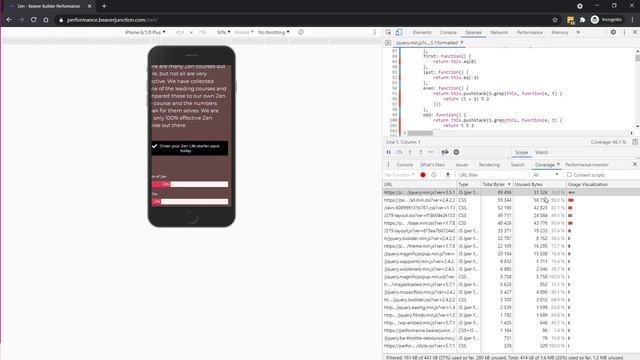Open the Issues drawer tab
The width and height of the screenshot is (640, 360).
point(462,164)
